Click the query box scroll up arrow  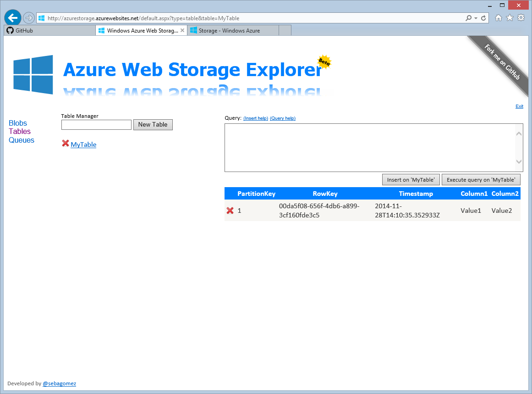click(x=519, y=134)
